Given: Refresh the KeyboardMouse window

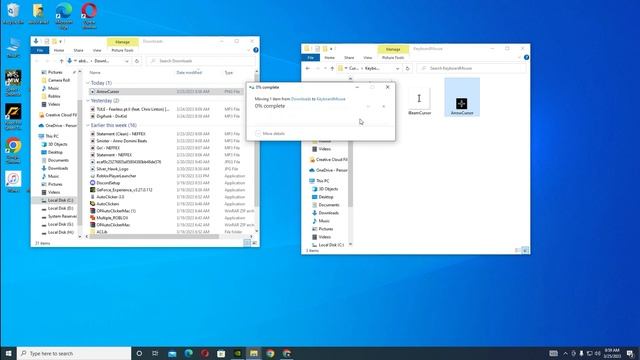Looking at the screenshot, I should (x=407, y=68).
